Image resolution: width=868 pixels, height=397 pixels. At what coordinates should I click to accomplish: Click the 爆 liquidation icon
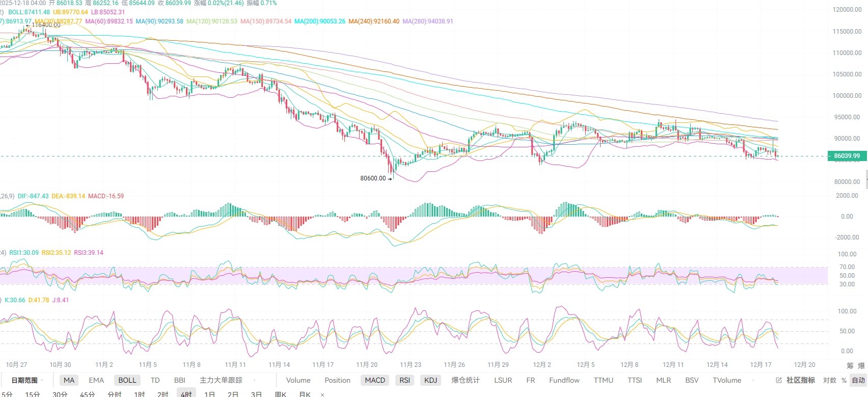coord(861,365)
